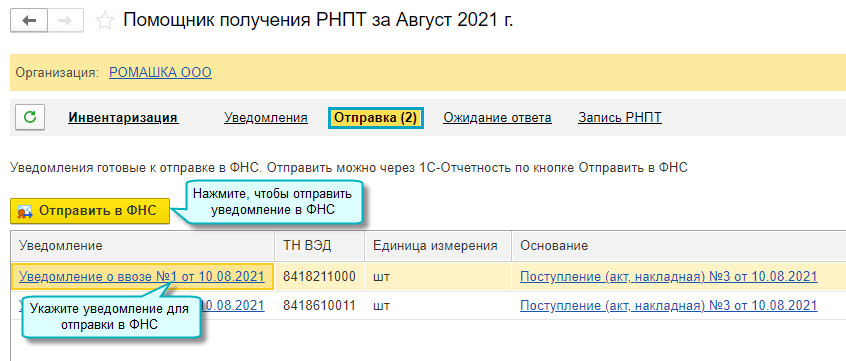Viewport: 846px width, 361px height.
Task: Click the forward arrow navigation button
Action: point(65,21)
